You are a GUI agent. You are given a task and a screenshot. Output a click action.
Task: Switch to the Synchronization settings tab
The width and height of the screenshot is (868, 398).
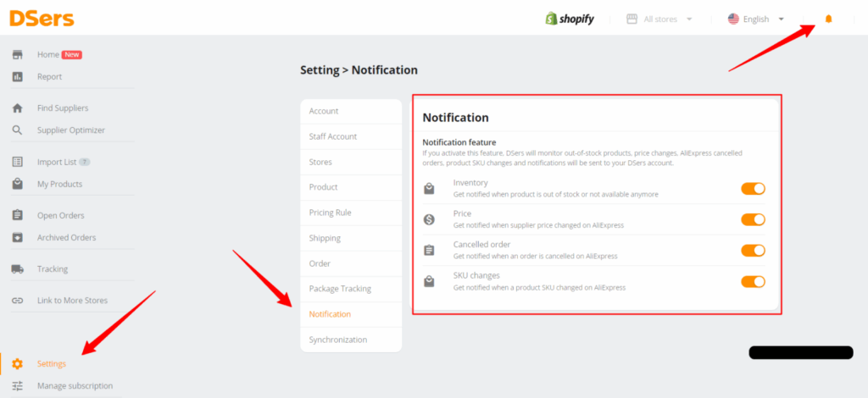351,340
